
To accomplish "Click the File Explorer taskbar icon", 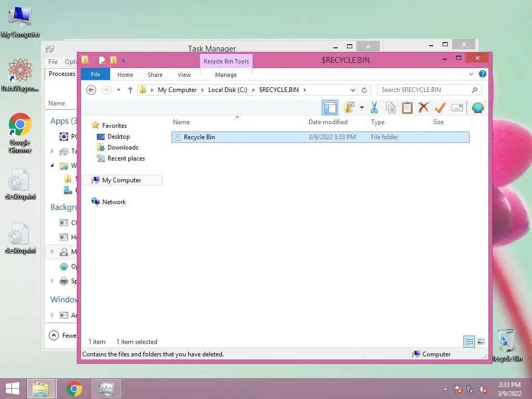I will point(41,389).
